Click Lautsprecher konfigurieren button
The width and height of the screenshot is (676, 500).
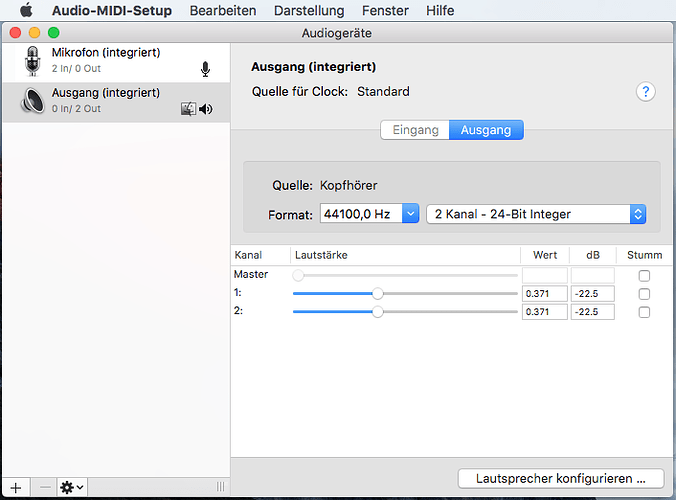click(563, 478)
